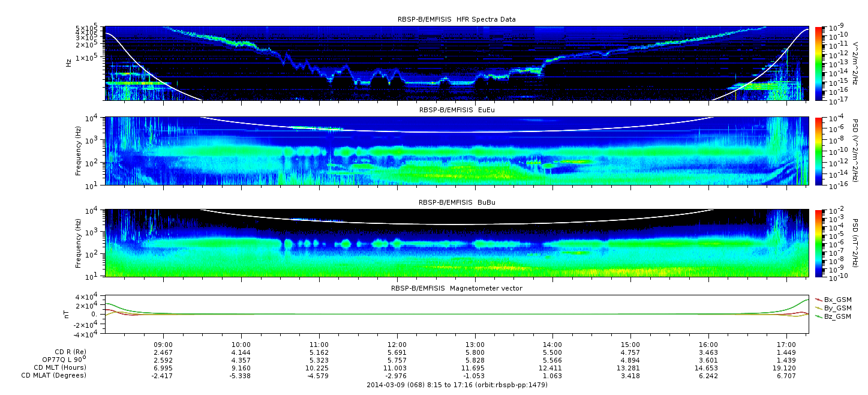Select the By_GSM legend entry
This screenshot has width=868, height=395.
pos(837,308)
